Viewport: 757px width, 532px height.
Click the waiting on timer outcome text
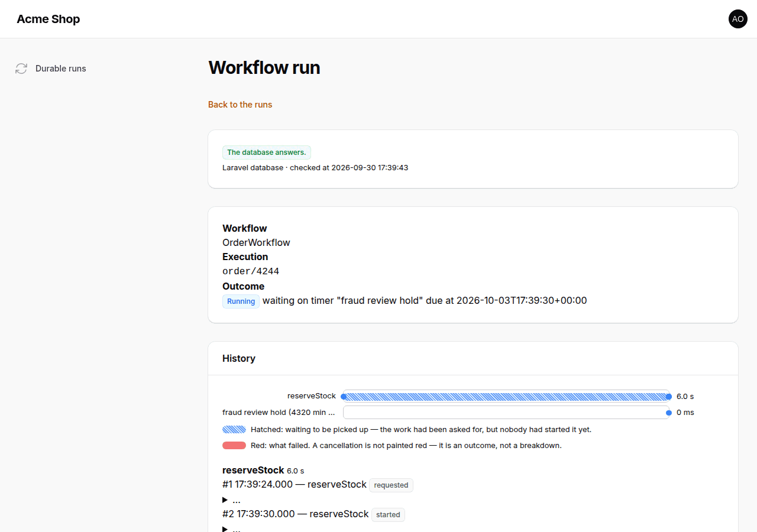(425, 301)
